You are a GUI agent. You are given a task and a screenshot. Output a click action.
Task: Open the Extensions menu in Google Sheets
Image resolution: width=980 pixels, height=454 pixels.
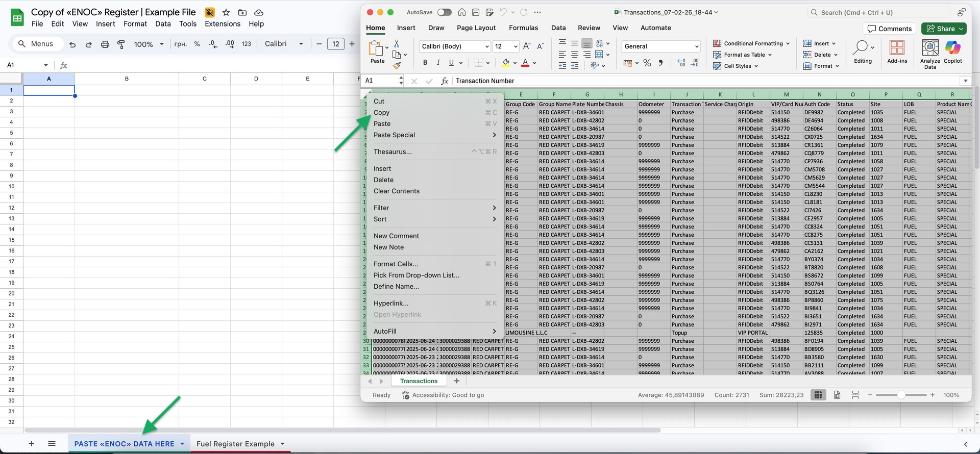coord(223,24)
